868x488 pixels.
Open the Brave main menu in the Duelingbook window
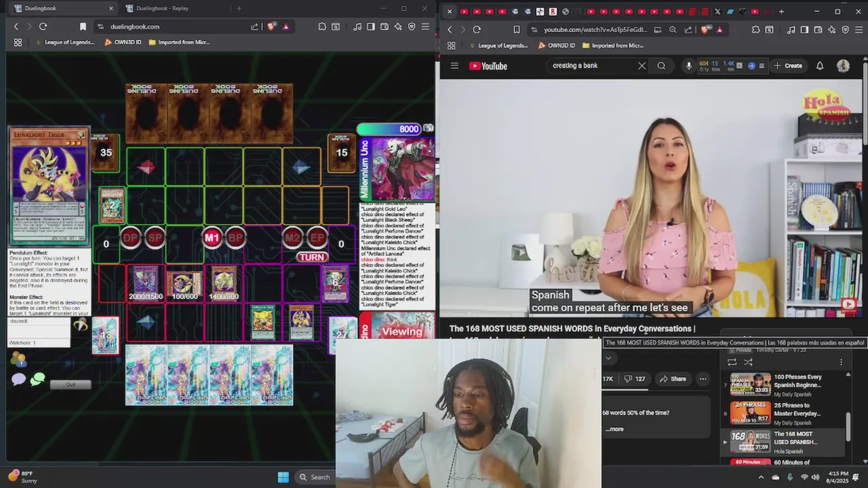point(425,26)
